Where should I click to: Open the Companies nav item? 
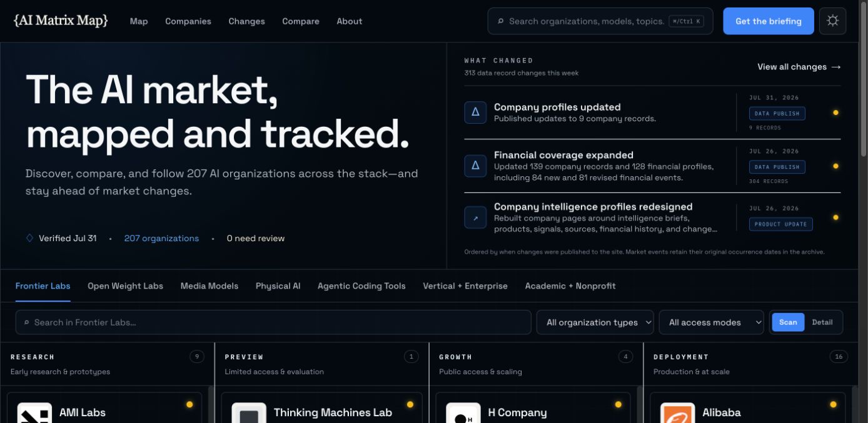[x=188, y=21]
